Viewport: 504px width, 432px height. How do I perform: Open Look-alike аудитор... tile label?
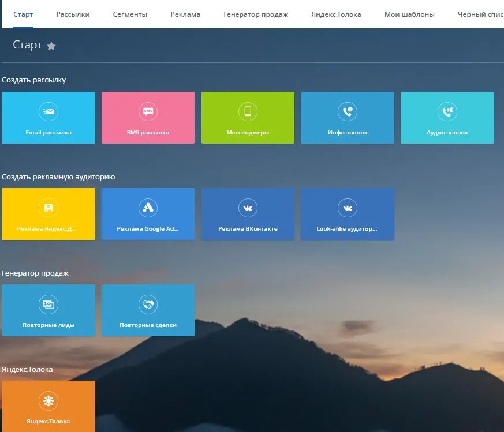[347, 228]
